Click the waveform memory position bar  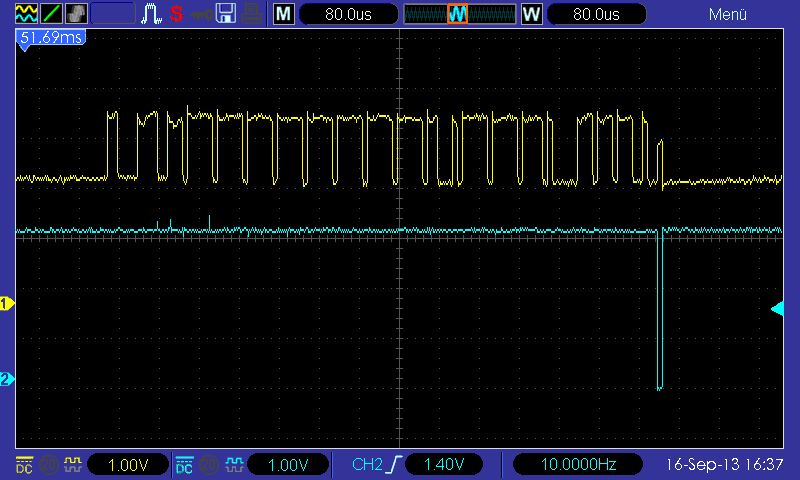click(458, 14)
